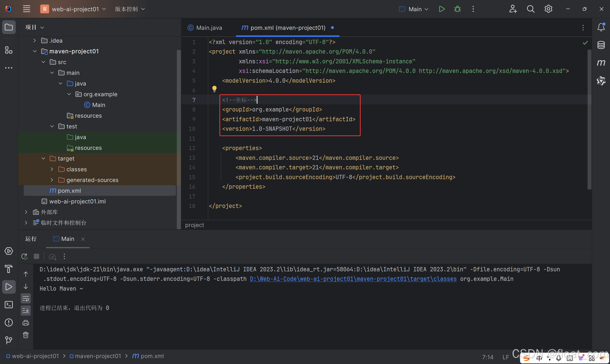
Task: Toggle the Project tool window folder button
Action: (x=9, y=27)
